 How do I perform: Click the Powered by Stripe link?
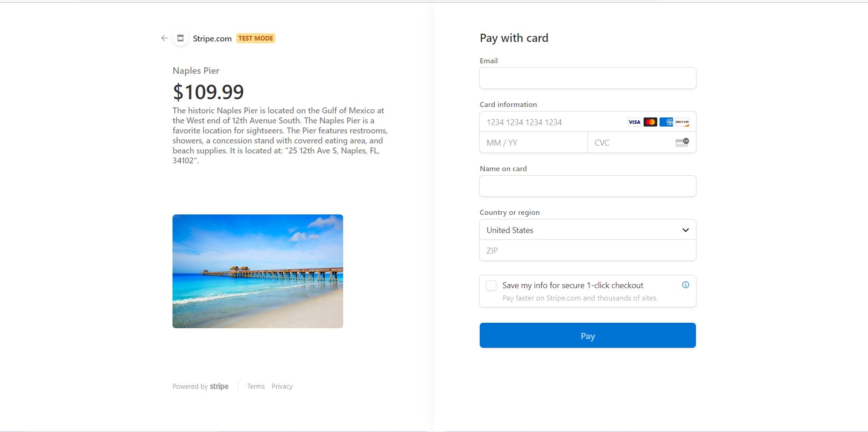click(200, 386)
